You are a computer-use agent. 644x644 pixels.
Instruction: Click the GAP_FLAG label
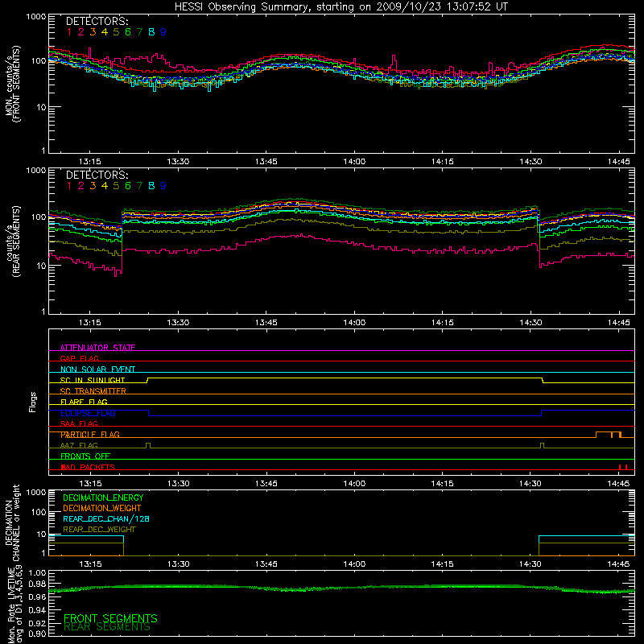point(79,358)
